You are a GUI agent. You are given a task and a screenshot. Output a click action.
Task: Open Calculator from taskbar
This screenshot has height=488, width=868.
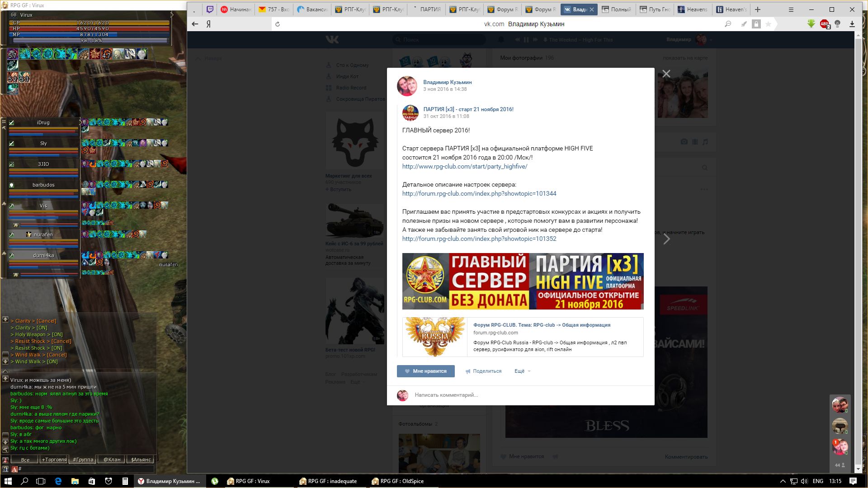[x=125, y=481]
